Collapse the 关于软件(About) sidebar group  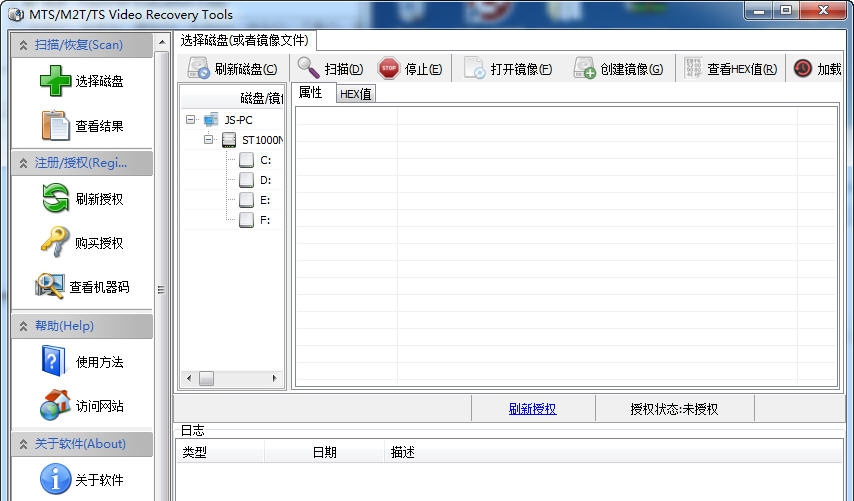(23, 444)
